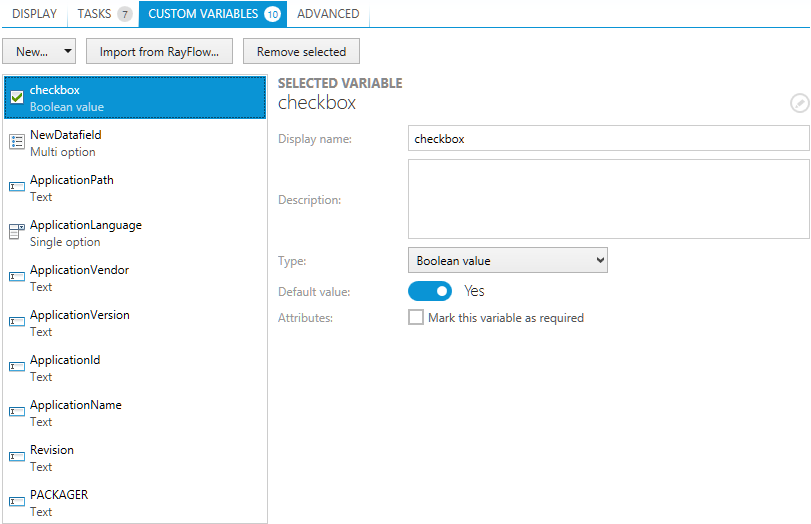Click into the Display name field
This screenshot has height=524, width=811.
point(608,139)
